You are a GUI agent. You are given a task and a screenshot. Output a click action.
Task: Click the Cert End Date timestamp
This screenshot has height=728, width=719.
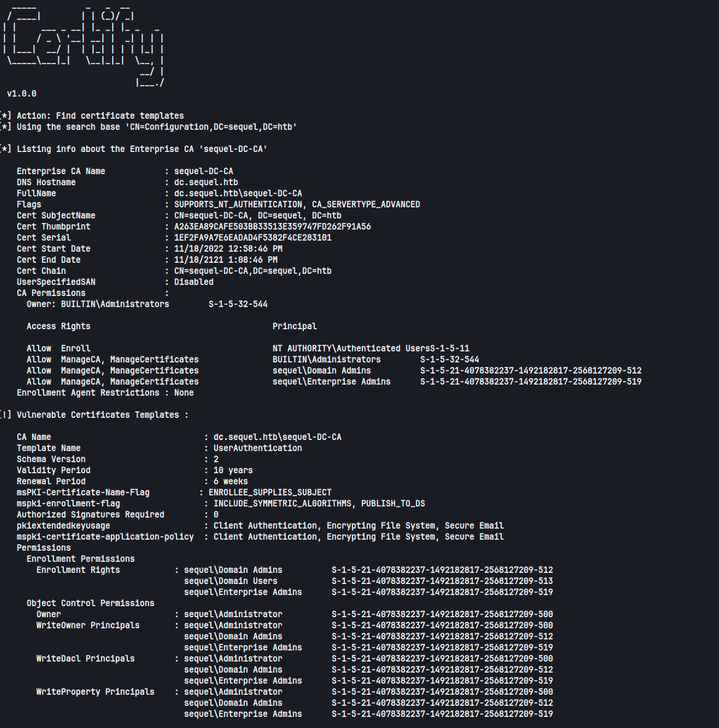(x=225, y=260)
